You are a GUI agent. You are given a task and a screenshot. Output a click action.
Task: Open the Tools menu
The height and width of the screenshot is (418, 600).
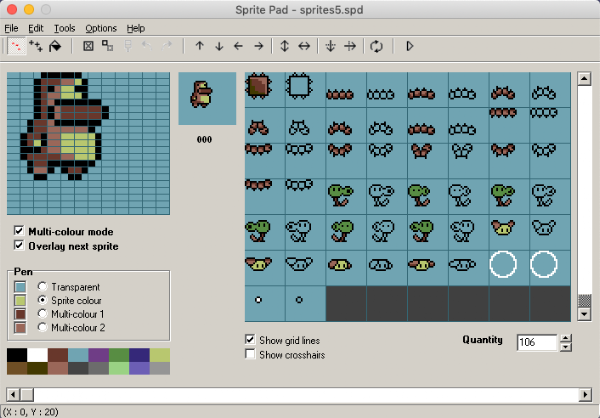pyautogui.click(x=64, y=28)
